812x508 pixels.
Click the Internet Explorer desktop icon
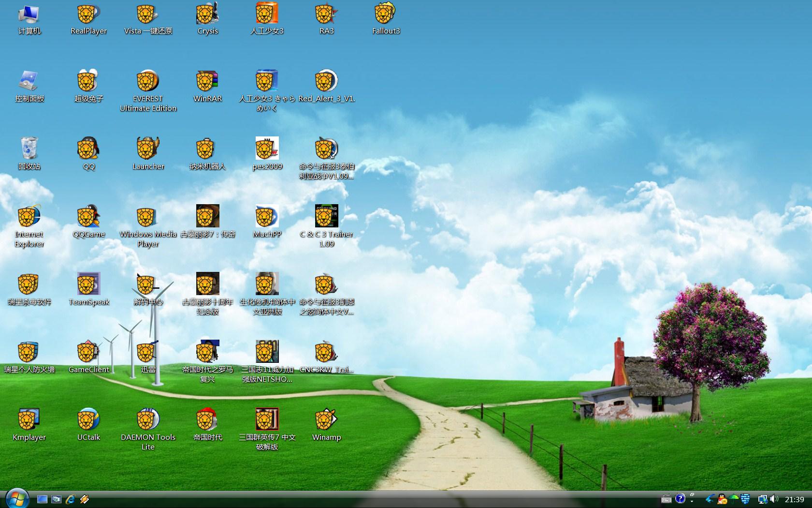pos(29,227)
